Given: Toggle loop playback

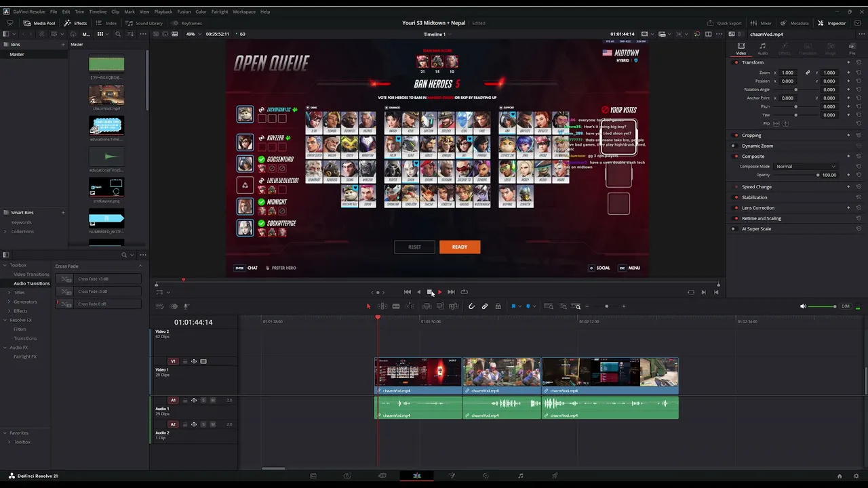Looking at the screenshot, I should [464, 292].
